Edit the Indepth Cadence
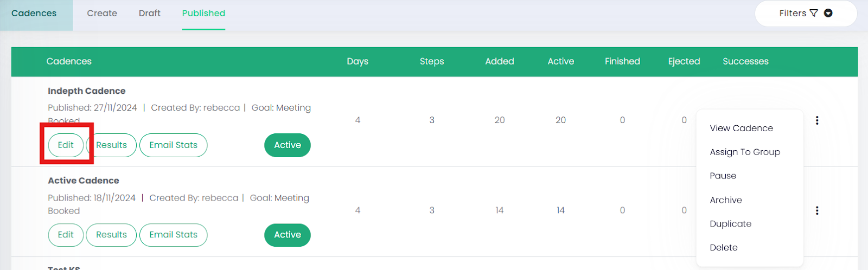The width and height of the screenshot is (868, 270). pyautogui.click(x=66, y=145)
